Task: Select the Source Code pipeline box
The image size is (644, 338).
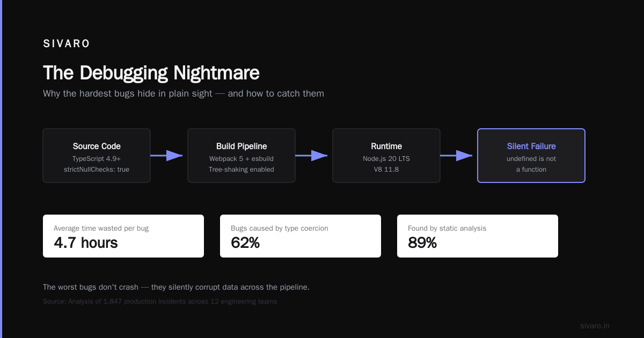Action: coord(97,156)
